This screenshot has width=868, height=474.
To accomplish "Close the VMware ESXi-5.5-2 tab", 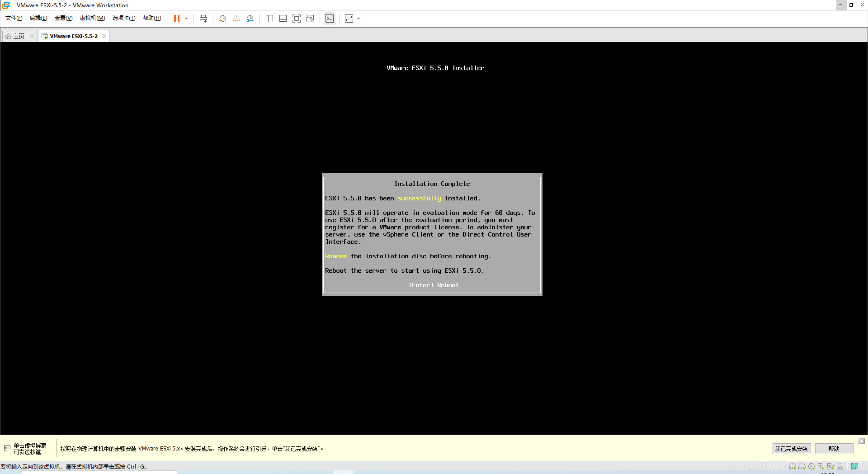I will 104,36.
